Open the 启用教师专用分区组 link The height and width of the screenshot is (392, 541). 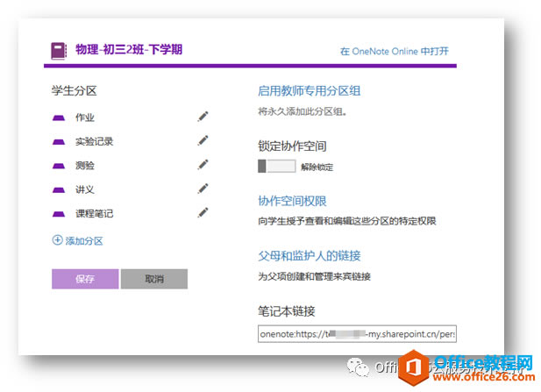coord(310,91)
